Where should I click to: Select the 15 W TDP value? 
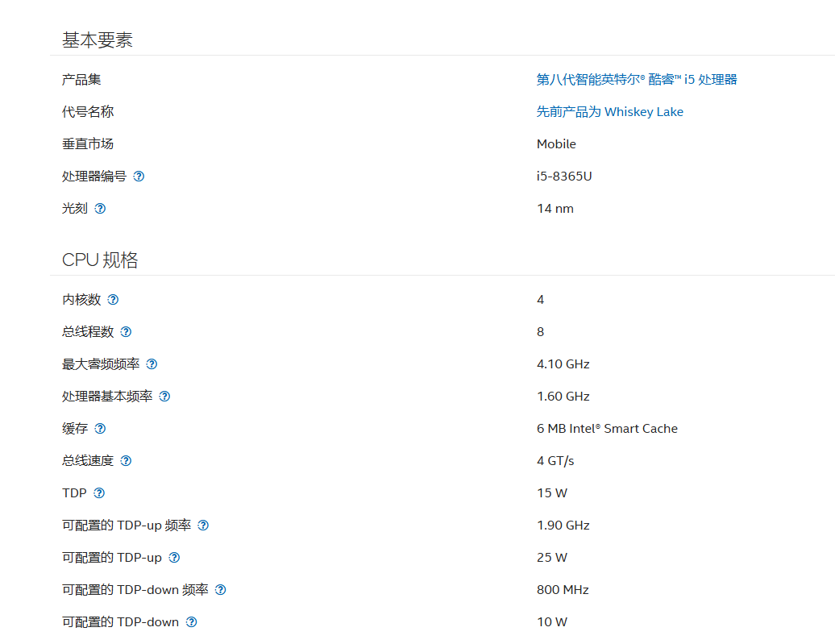click(551, 492)
